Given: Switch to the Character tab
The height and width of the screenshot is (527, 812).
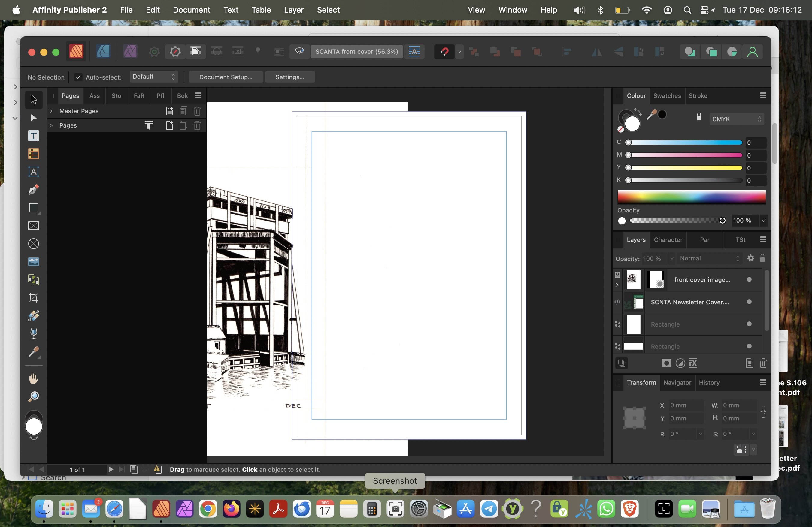Looking at the screenshot, I should click(x=668, y=239).
